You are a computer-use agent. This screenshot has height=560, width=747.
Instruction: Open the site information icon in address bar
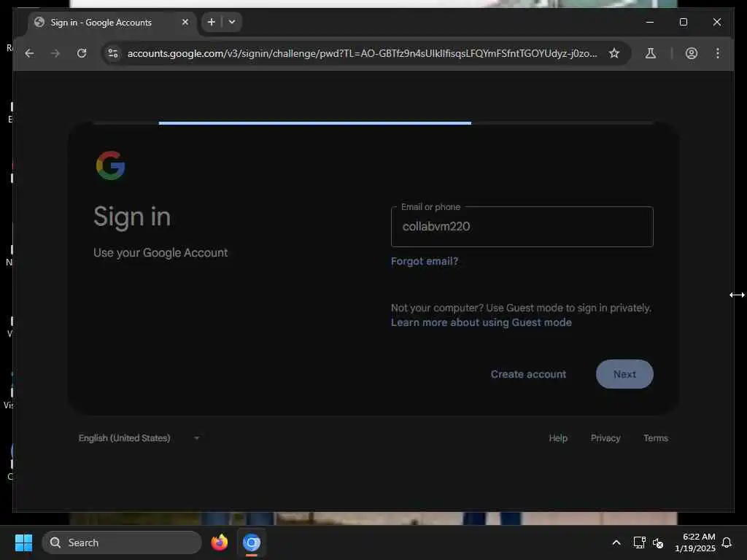tap(113, 53)
